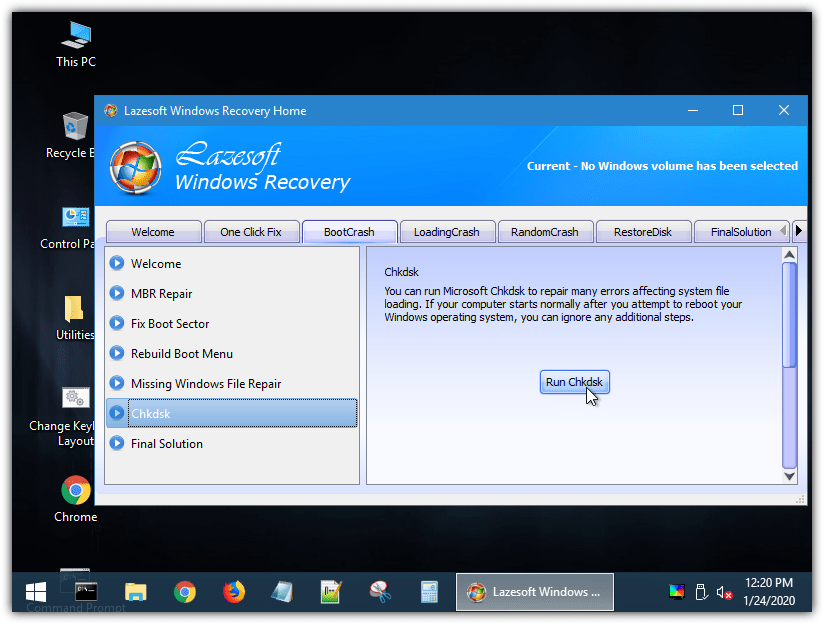Open Chrome from the desktop shortcut
824x623 pixels.
point(76,491)
